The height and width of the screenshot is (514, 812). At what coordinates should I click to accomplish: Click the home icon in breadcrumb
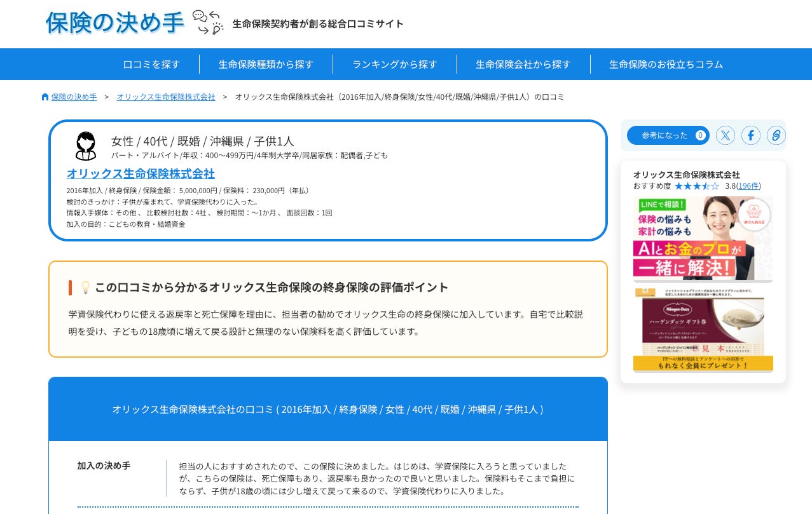(x=45, y=97)
